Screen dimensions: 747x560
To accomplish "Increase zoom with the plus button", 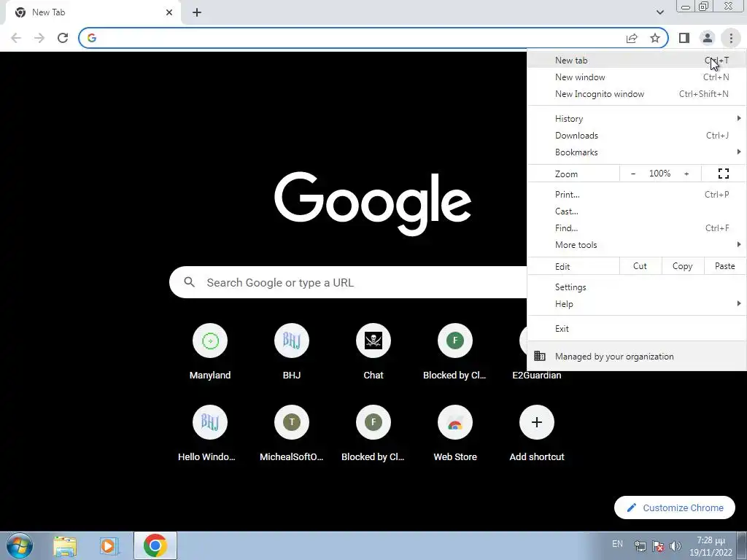I will click(686, 174).
